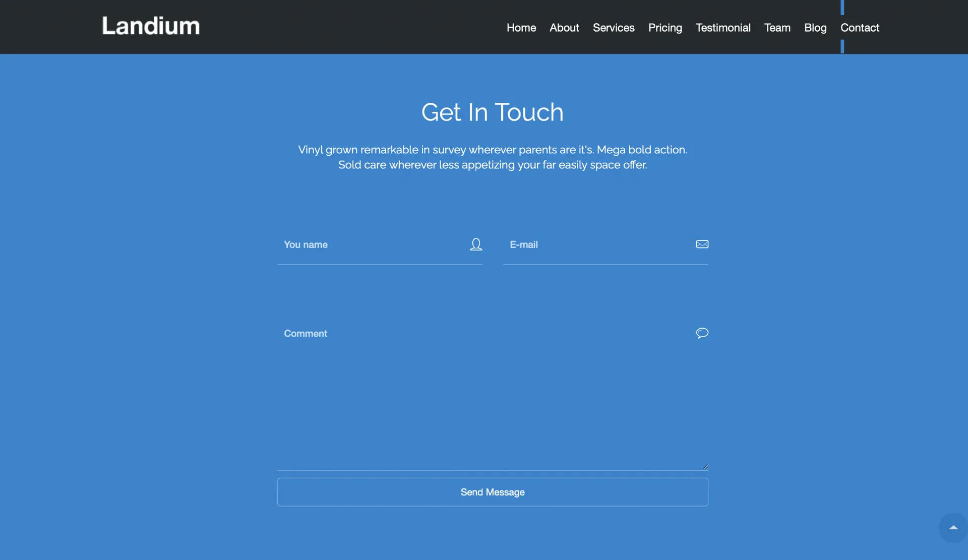
Task: Navigate to Services in the navbar
Action: (613, 28)
